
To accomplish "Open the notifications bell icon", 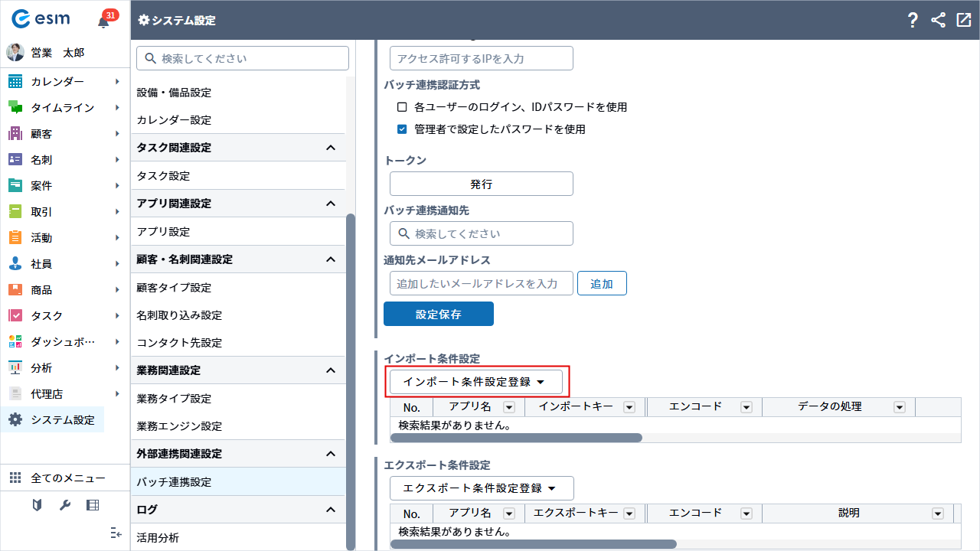I will [104, 21].
